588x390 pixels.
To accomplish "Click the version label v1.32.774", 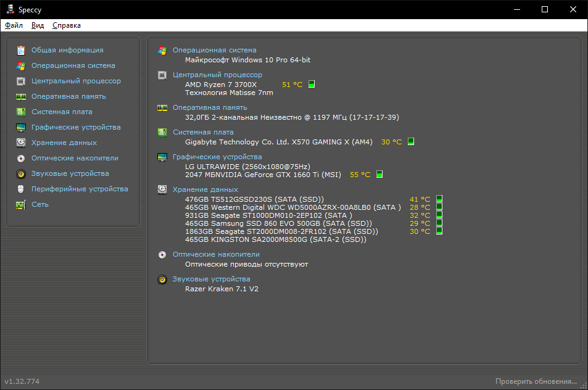I will (22, 381).
